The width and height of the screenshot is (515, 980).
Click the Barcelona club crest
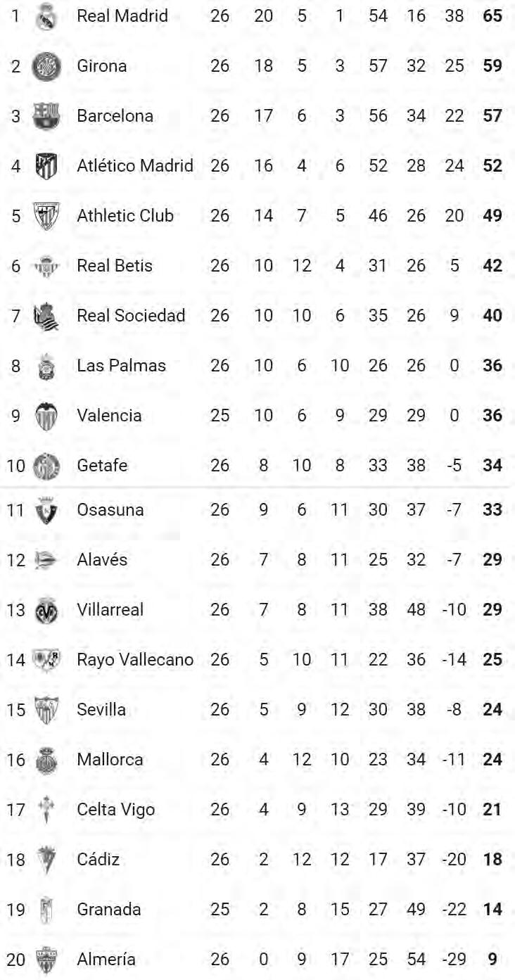coord(46,116)
